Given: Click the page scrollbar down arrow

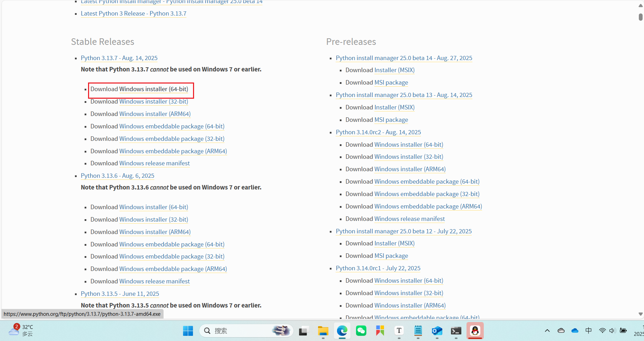Looking at the screenshot, I should [641, 314].
